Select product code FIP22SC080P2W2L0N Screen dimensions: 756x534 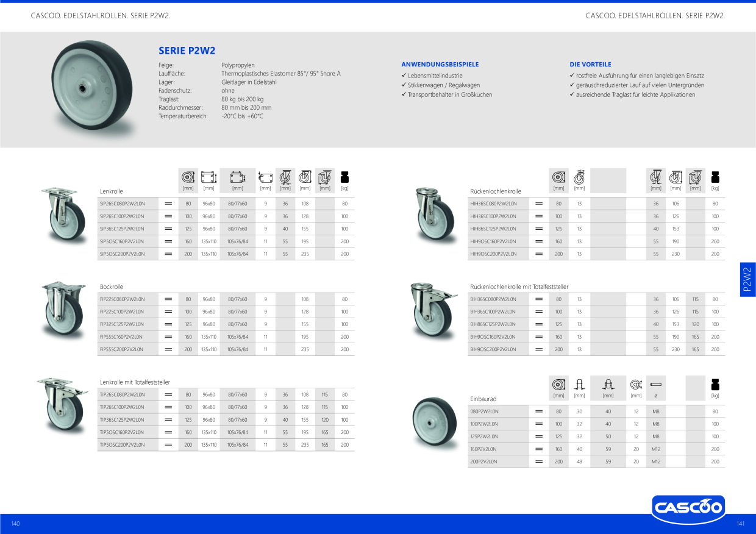[x=122, y=299]
